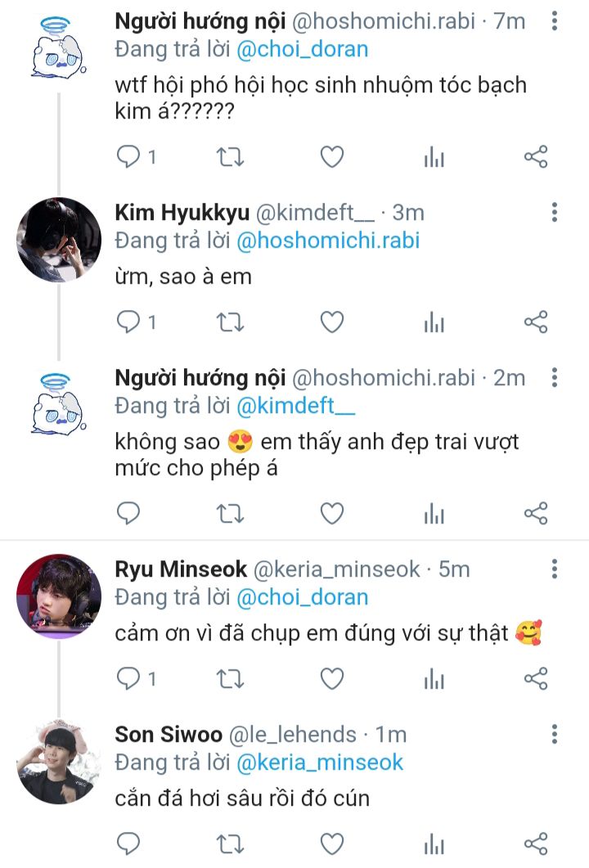Open more options for Kim Hyukkyu's tweet

point(555,213)
